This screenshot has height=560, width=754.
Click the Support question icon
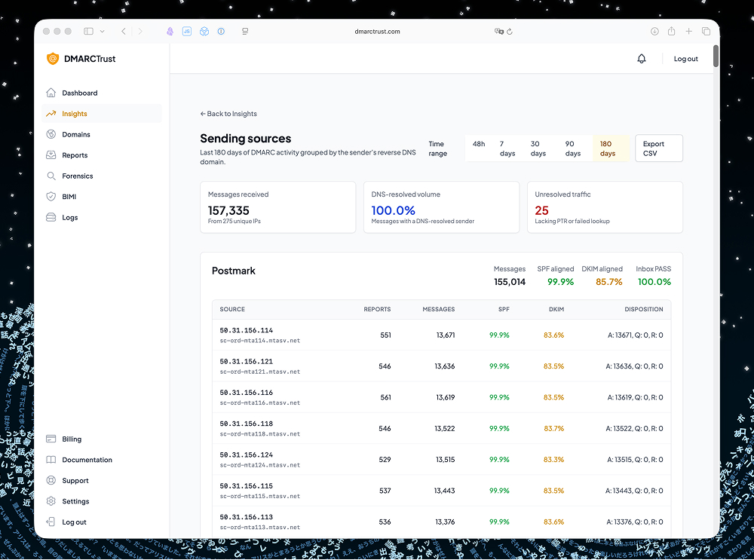[x=51, y=480]
